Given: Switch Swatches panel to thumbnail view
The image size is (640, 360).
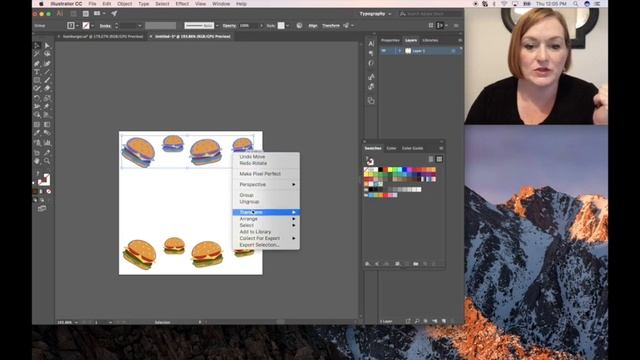Looking at the screenshot, I should coord(439,159).
